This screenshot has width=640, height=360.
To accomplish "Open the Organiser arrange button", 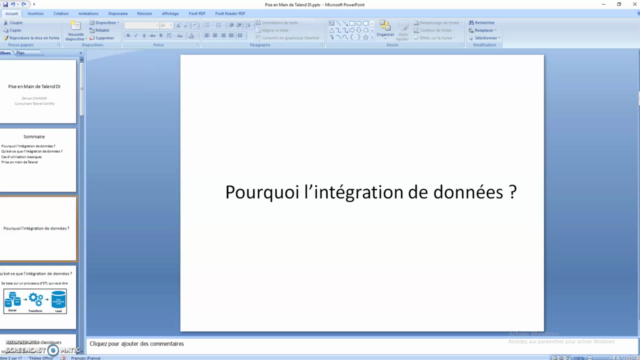I will point(385,29).
